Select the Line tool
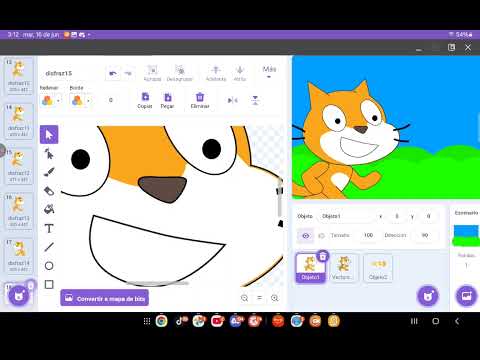The image size is (480, 360). coord(49,247)
